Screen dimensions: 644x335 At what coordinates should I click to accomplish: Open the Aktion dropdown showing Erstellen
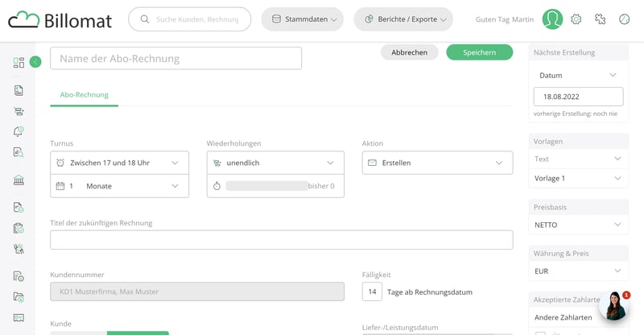437,163
